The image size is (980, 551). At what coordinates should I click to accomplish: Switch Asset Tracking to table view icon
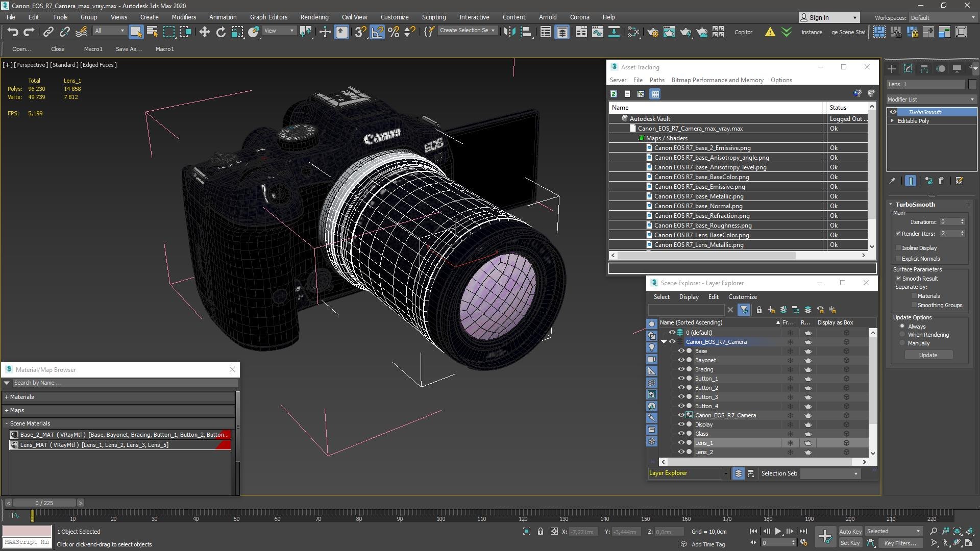655,94
